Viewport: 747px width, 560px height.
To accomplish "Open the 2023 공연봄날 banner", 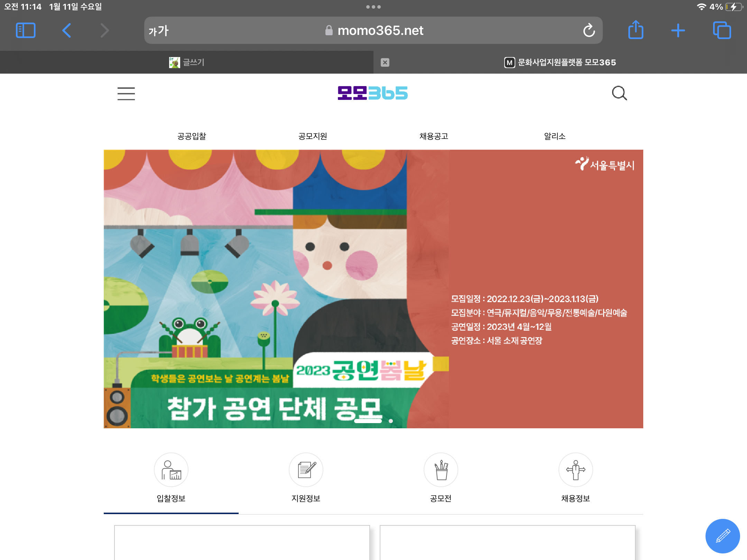I will tap(373, 289).
